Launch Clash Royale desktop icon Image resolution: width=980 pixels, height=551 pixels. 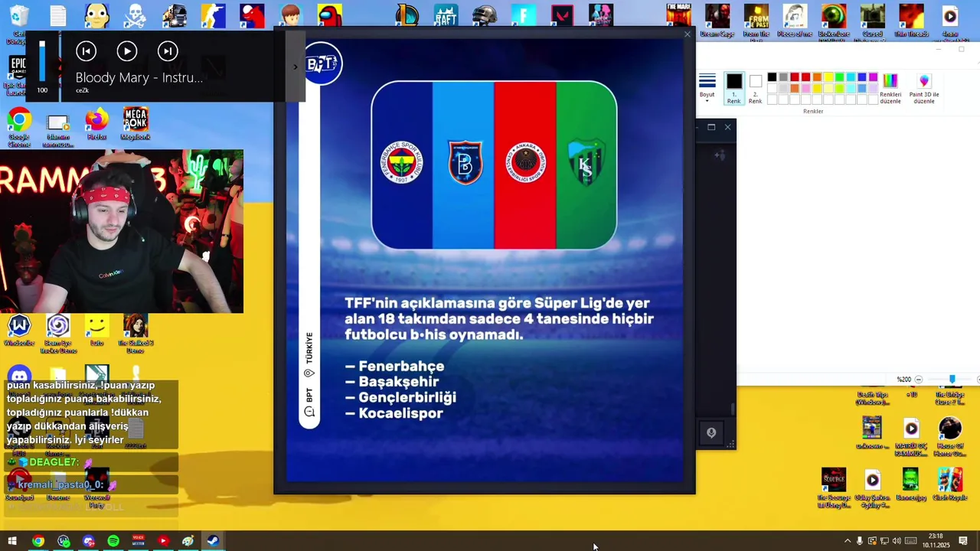(x=950, y=485)
